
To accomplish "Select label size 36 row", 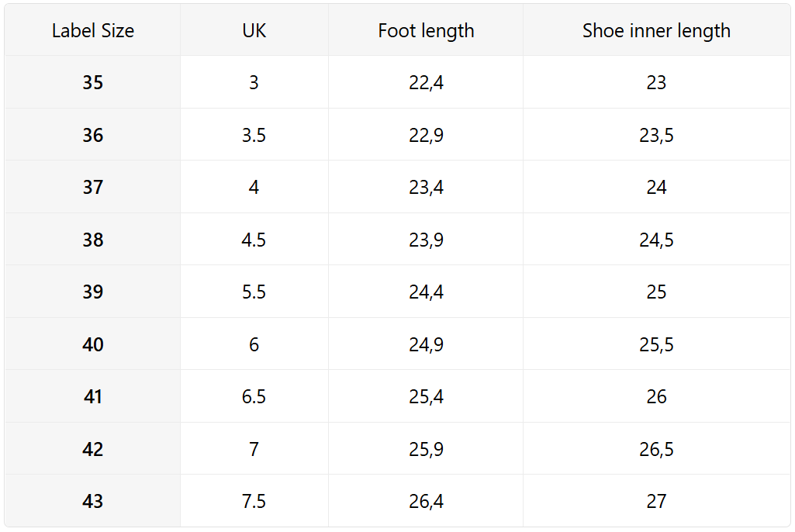I will [93, 135].
